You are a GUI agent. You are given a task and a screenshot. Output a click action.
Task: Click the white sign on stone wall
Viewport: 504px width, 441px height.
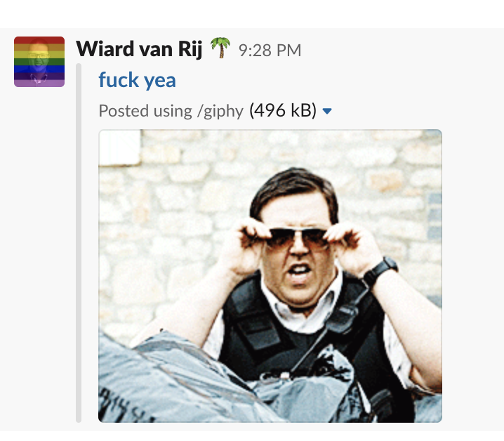click(119, 147)
